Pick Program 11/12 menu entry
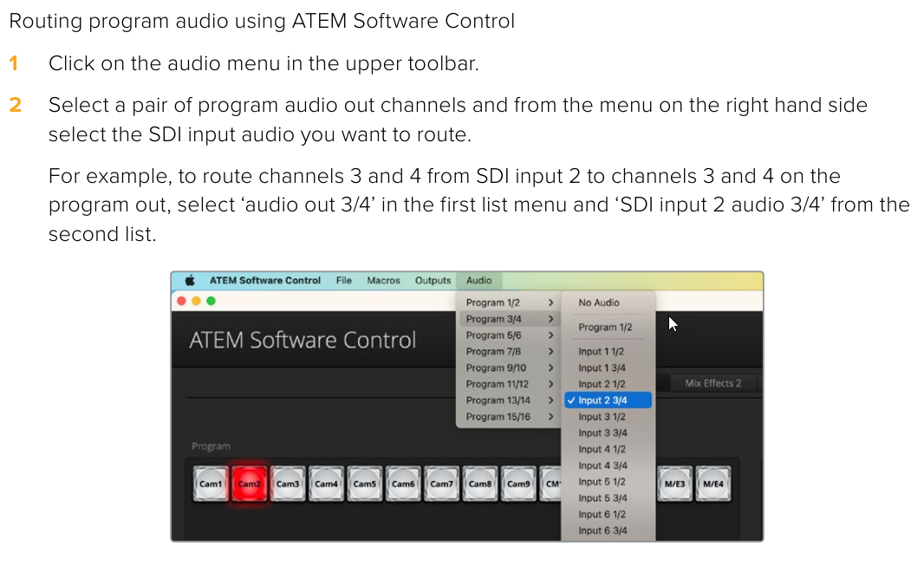 tap(509, 384)
